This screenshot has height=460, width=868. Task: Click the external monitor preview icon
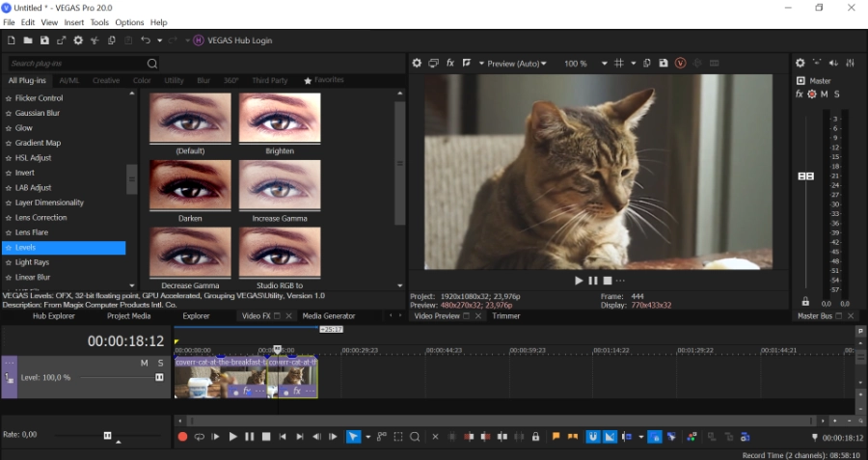(433, 63)
